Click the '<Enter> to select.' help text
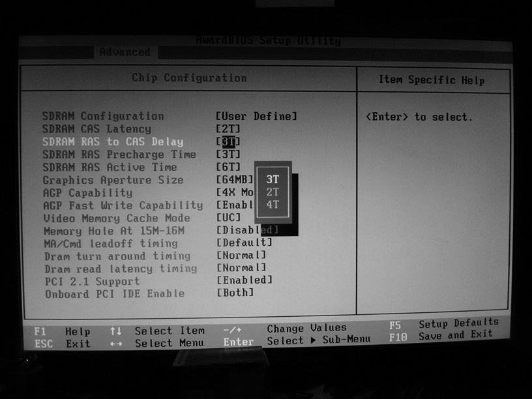This screenshot has width=532, height=399. tap(419, 117)
